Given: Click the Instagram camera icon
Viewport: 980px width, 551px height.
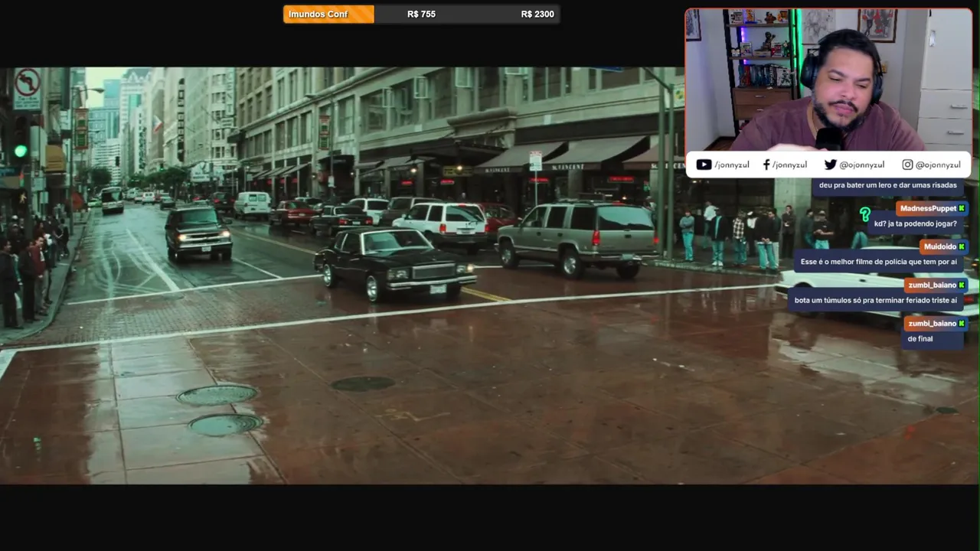Looking at the screenshot, I should click(907, 165).
